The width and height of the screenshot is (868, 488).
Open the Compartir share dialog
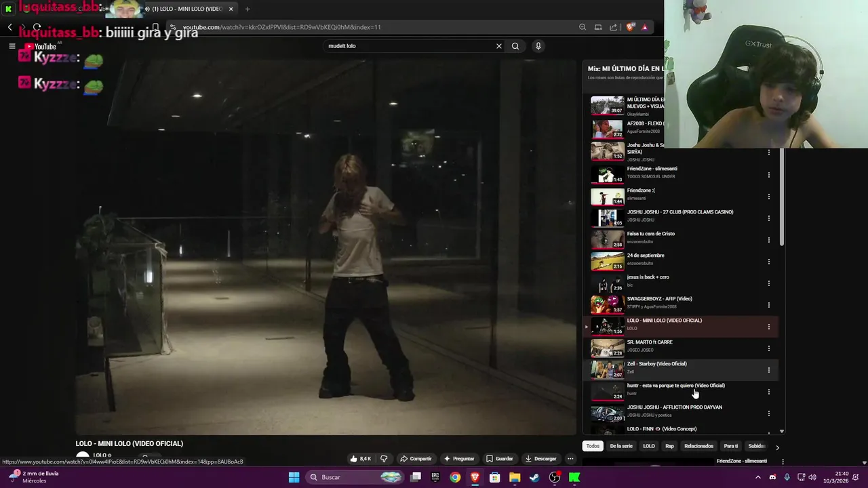(416, 459)
